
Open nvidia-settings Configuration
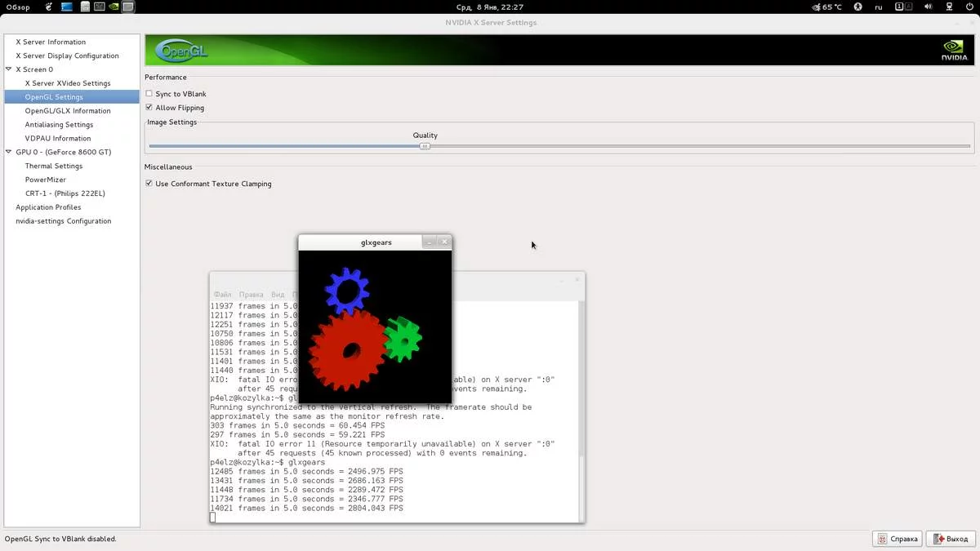(64, 221)
